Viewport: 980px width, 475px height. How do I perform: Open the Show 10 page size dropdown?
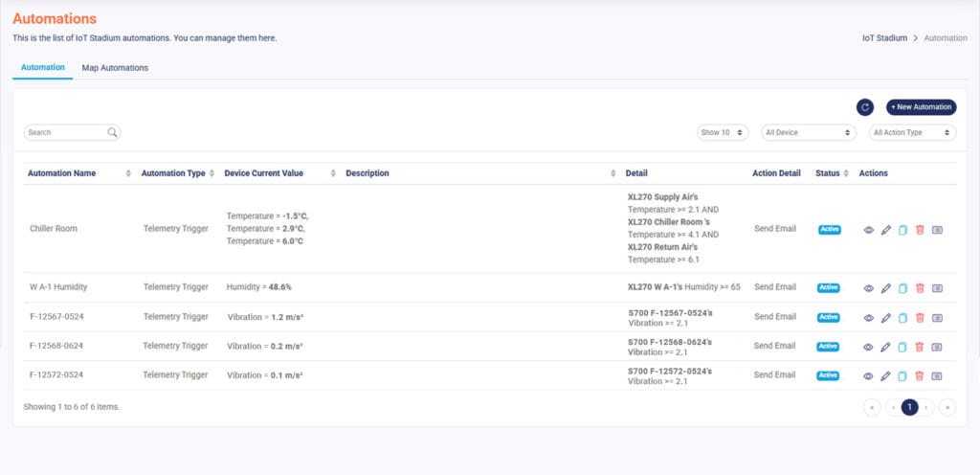723,132
